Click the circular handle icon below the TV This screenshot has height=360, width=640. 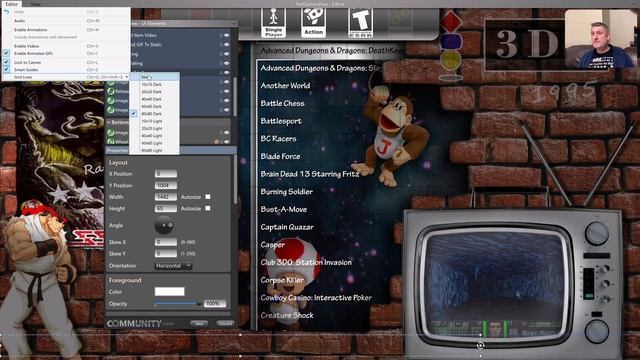(x=480, y=345)
